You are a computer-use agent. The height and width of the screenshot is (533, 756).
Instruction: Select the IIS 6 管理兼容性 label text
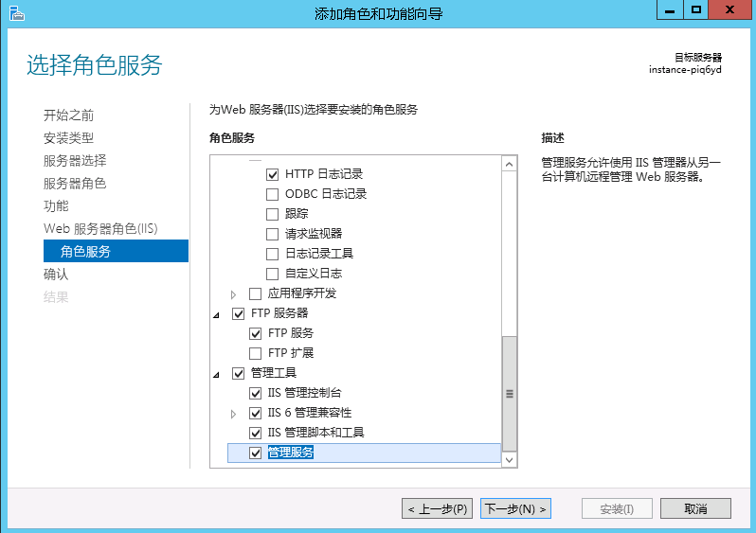coord(310,413)
